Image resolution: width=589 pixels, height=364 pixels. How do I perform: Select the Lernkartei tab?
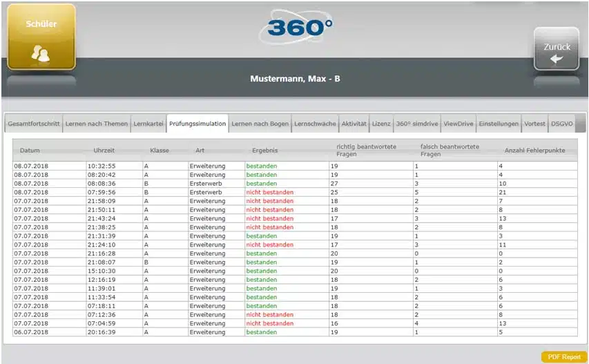148,124
